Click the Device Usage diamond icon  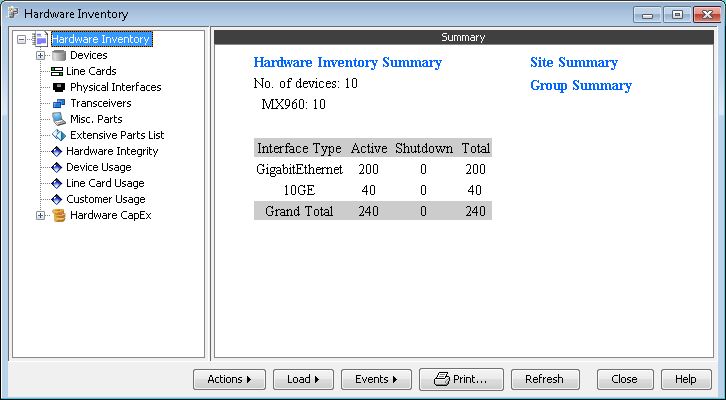click(57, 167)
